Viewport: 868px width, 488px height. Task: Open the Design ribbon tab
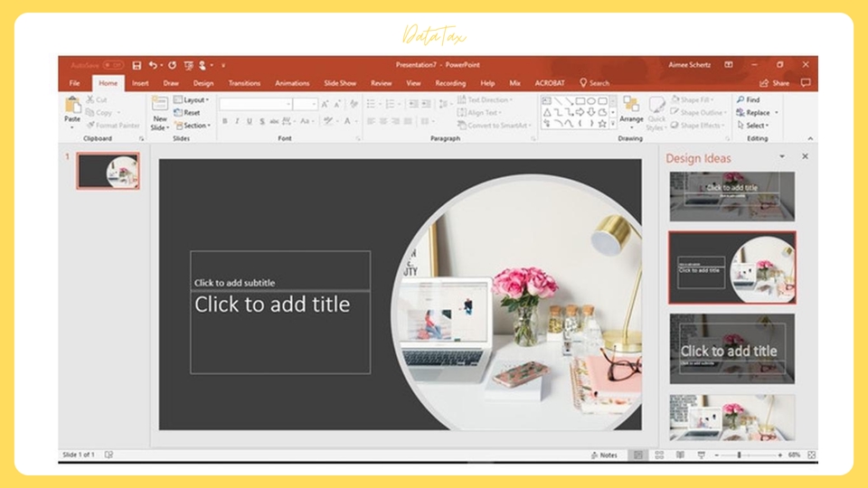click(203, 83)
